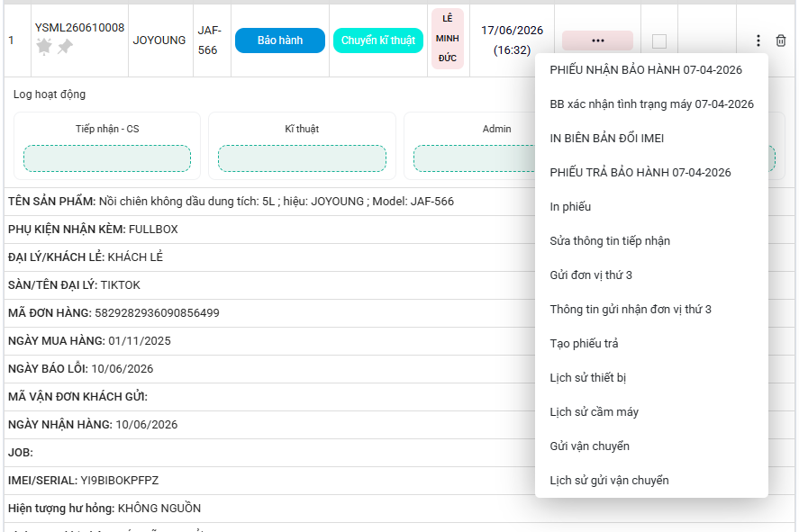Click the pink ellipsis button

[x=598, y=41]
